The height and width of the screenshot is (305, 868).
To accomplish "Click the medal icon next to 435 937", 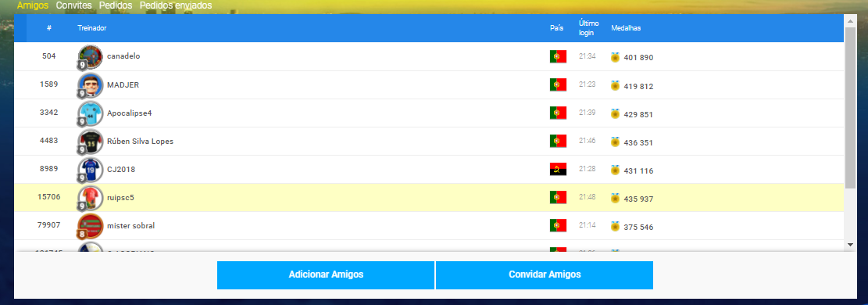I will (x=615, y=198).
